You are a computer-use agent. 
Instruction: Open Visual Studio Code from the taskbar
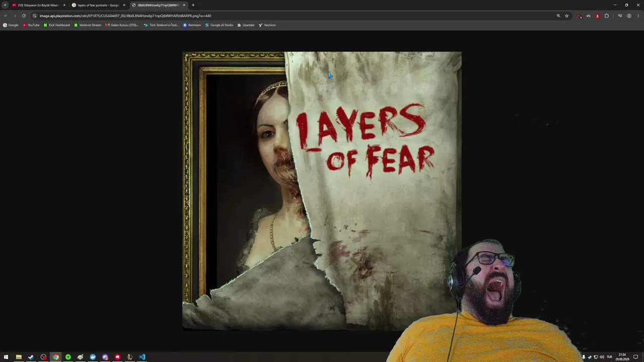142,357
